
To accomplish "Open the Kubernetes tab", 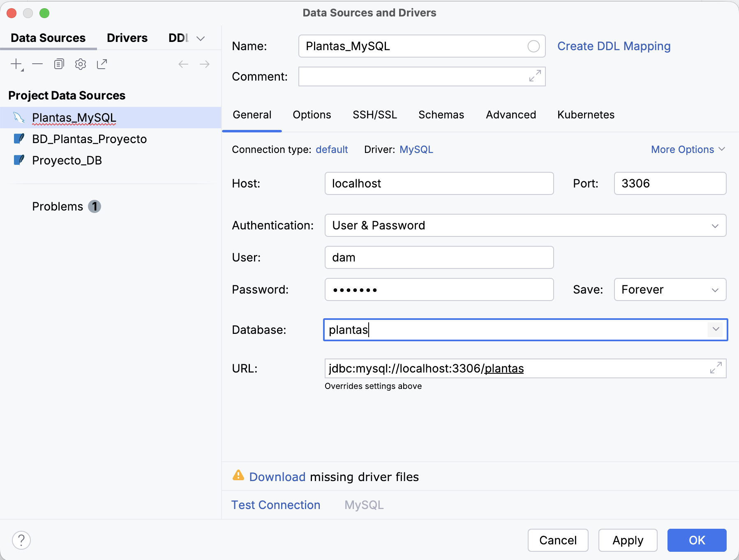I will point(586,115).
